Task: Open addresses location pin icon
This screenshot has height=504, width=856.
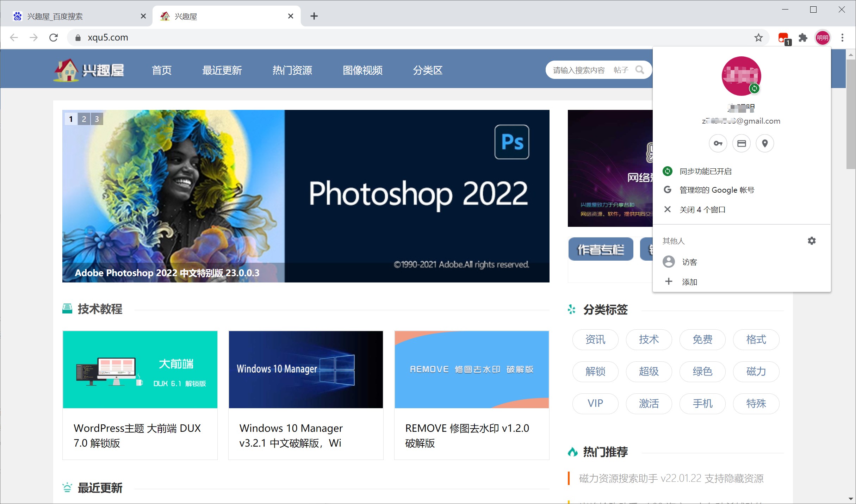Action: click(765, 143)
